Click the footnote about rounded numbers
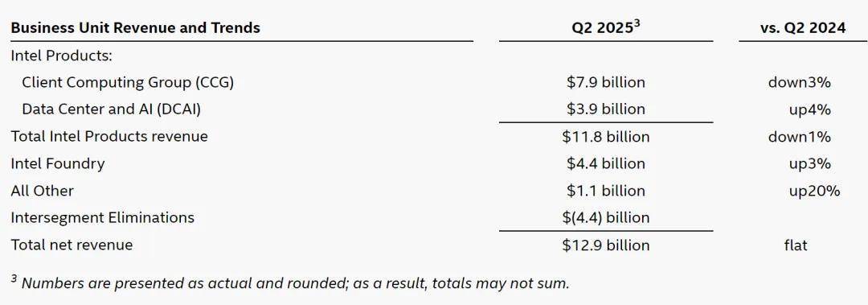This screenshot has height=305, width=868. [x=289, y=282]
